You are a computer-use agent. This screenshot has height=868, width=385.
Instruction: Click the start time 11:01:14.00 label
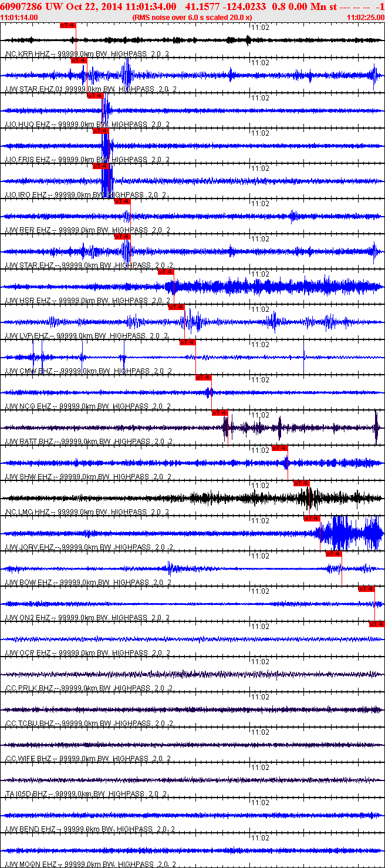(x=19, y=18)
